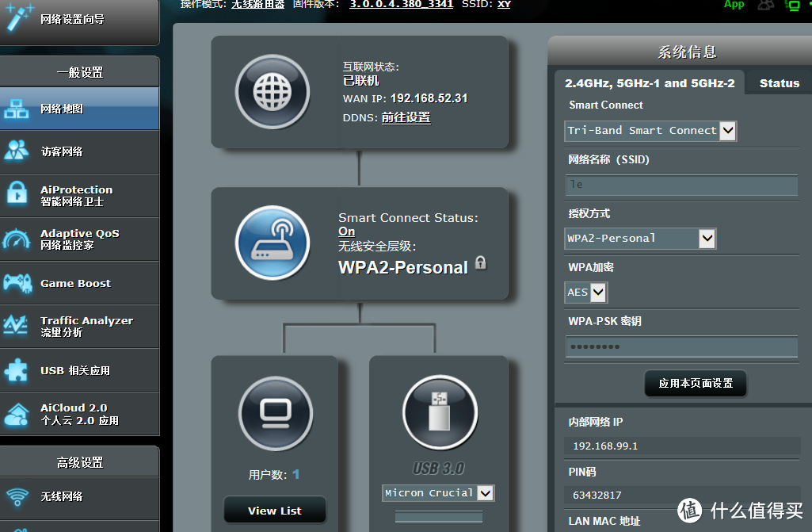The width and height of the screenshot is (812, 532).
Task: Expand the AES WPA加密 dropdown
Action: pos(585,293)
